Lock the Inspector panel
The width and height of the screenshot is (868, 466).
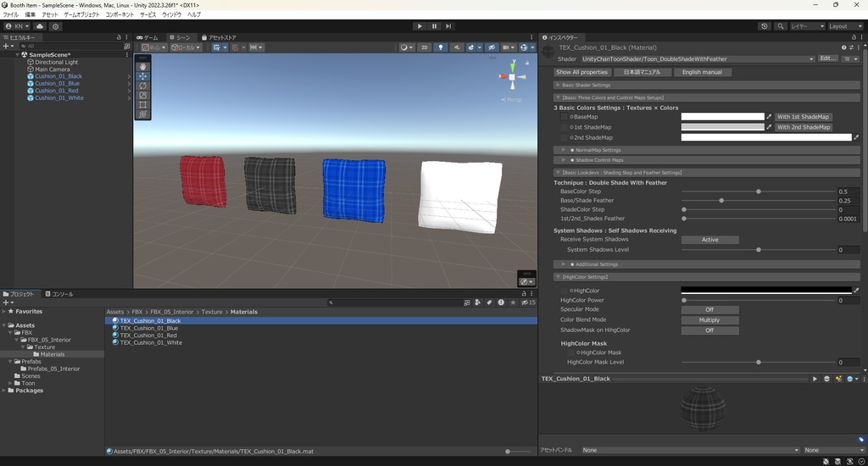point(854,37)
